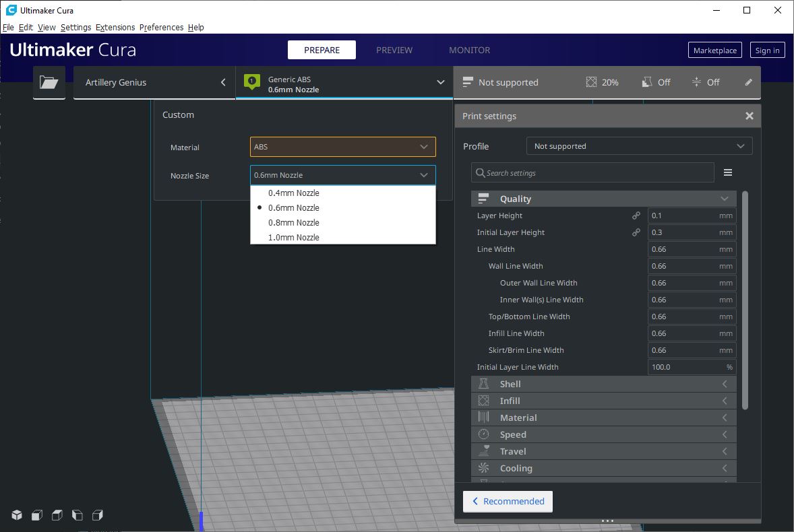The height and width of the screenshot is (532, 794).
Task: Click the panel resize dots handle
Action: click(x=608, y=521)
